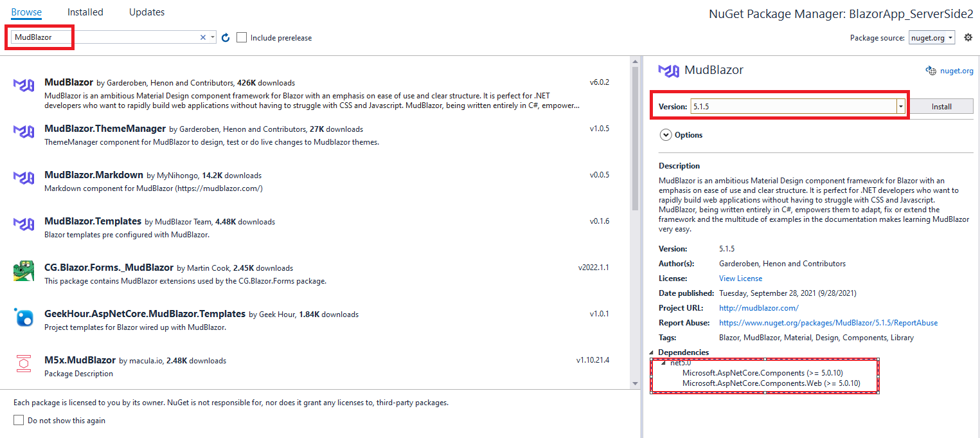Select the MudBlazor.ThemeManager package title
980x438 pixels.
point(105,129)
